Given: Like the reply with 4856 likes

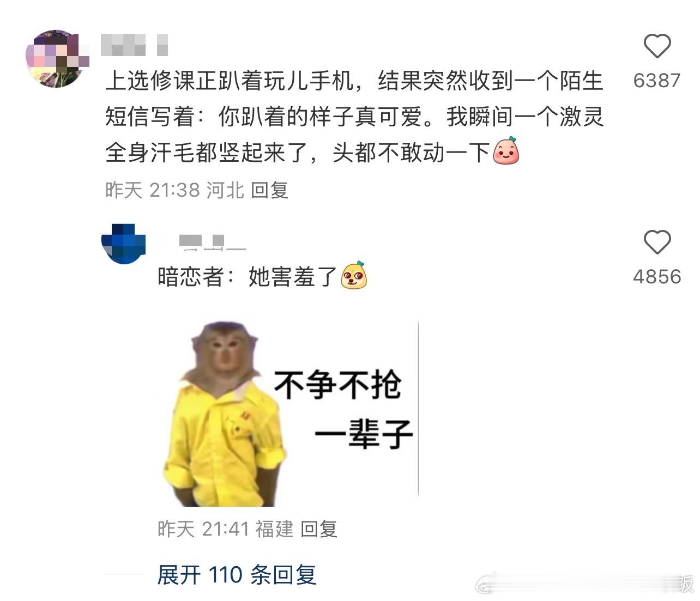Looking at the screenshot, I should click(x=657, y=242).
